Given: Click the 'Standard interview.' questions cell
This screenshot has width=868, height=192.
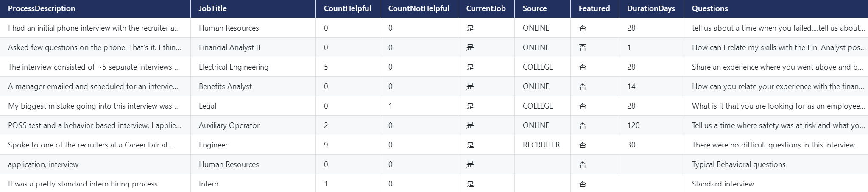Looking at the screenshot, I should point(723,184).
